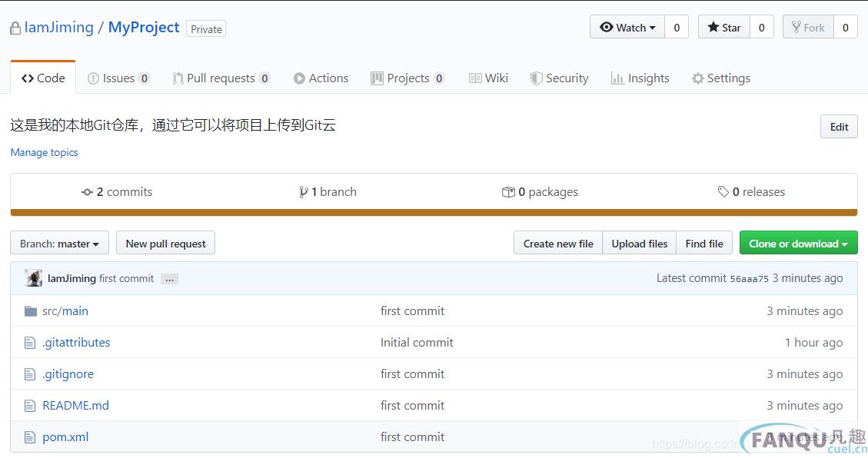Screen dimensions: 868x458
Task: Click the packages box icon
Action: 508,192
